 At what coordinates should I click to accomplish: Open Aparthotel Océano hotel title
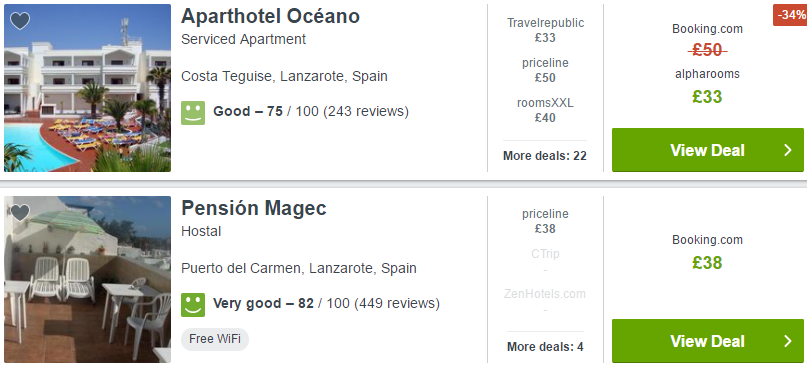click(x=270, y=16)
